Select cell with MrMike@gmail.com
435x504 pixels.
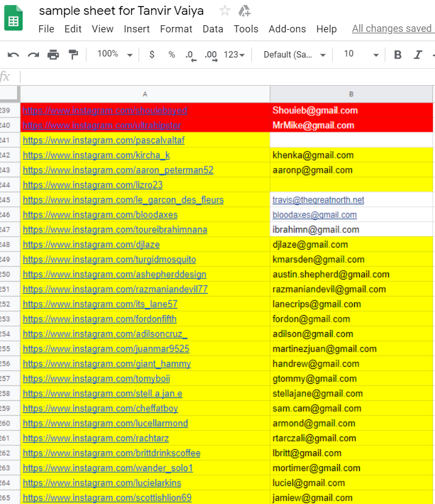(x=351, y=125)
